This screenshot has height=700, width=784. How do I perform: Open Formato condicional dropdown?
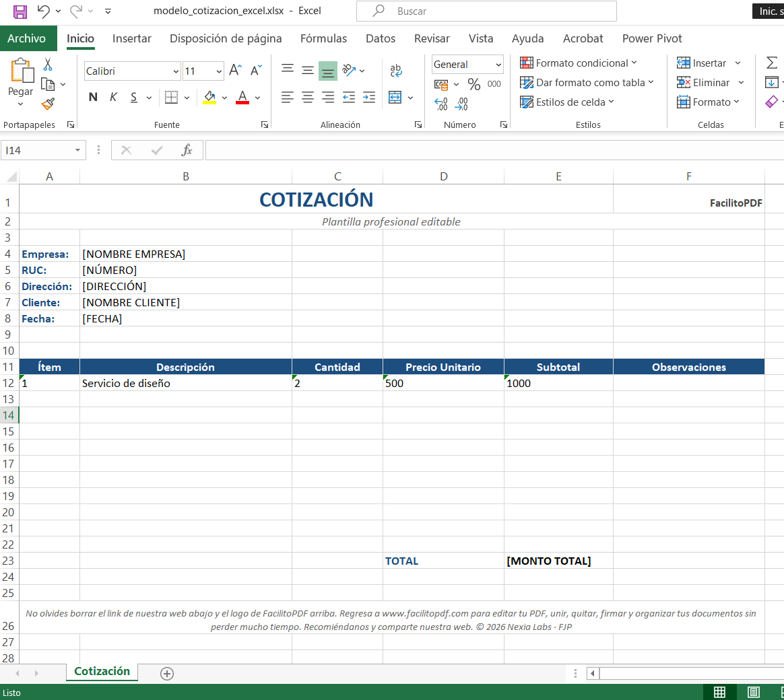coord(579,63)
